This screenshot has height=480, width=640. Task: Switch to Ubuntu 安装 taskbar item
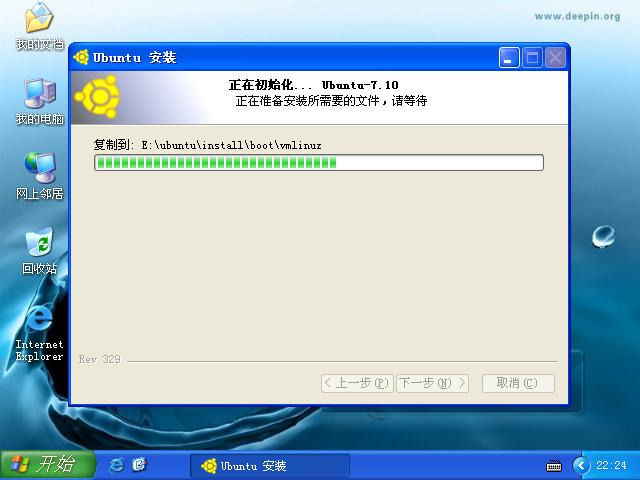pyautogui.click(x=270, y=466)
